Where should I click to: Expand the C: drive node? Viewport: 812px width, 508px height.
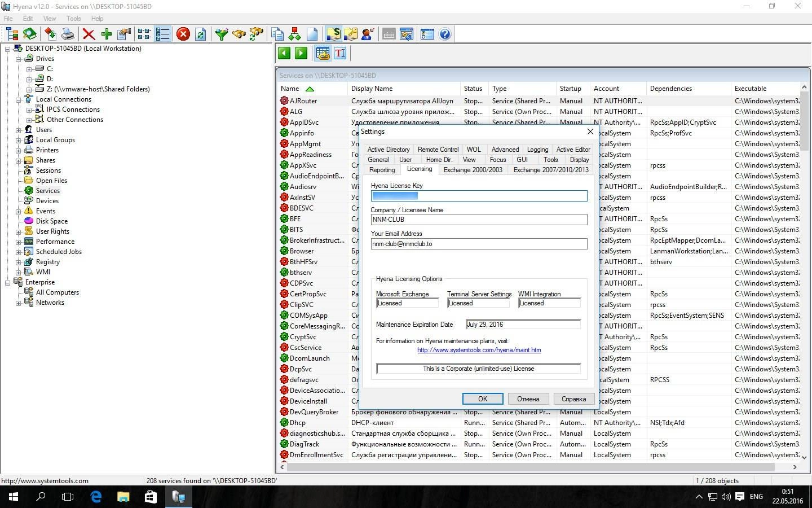[29, 69]
